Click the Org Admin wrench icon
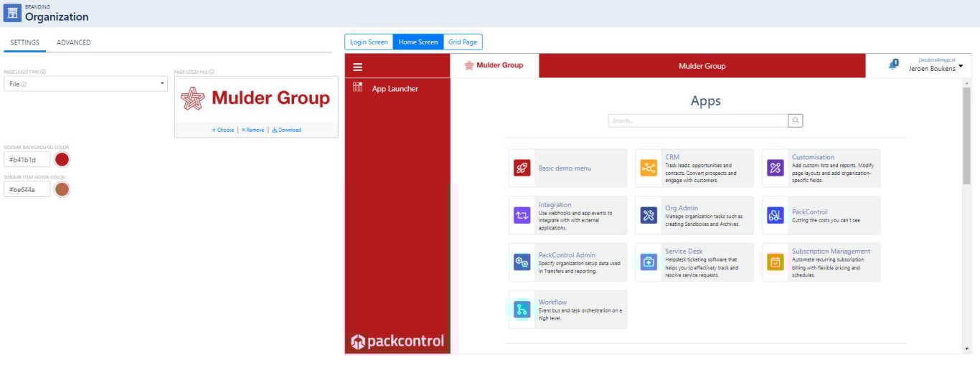980x367 pixels. click(649, 215)
